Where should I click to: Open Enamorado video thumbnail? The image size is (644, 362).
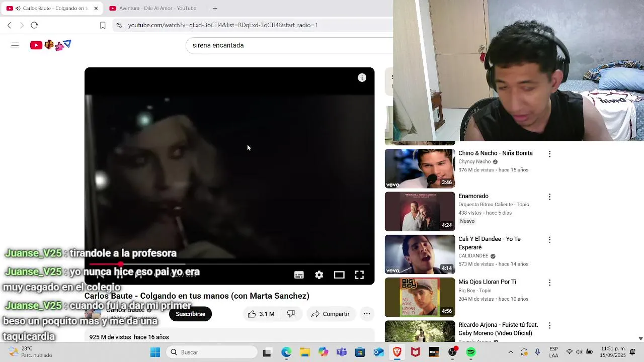[x=420, y=211]
